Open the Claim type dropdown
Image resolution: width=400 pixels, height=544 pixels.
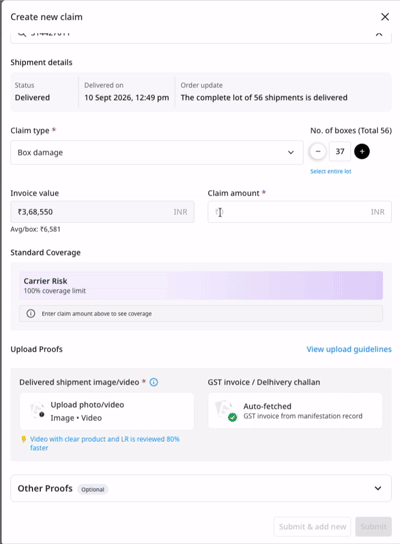pos(157,152)
